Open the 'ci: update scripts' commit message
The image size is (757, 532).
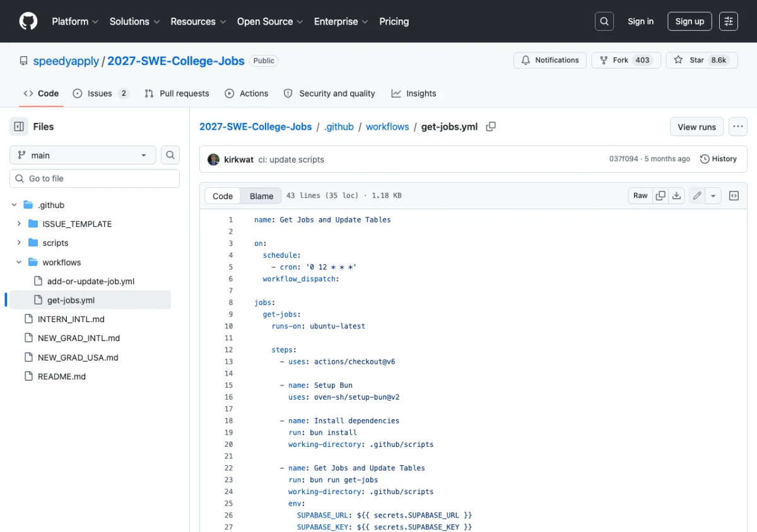pyautogui.click(x=291, y=159)
